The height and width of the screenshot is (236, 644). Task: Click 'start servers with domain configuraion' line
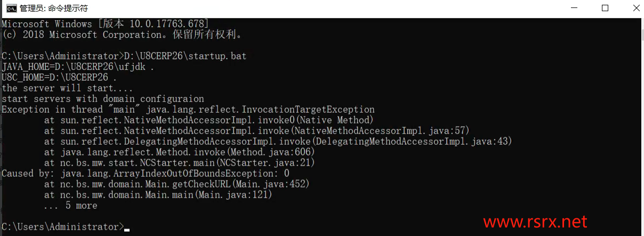103,99
